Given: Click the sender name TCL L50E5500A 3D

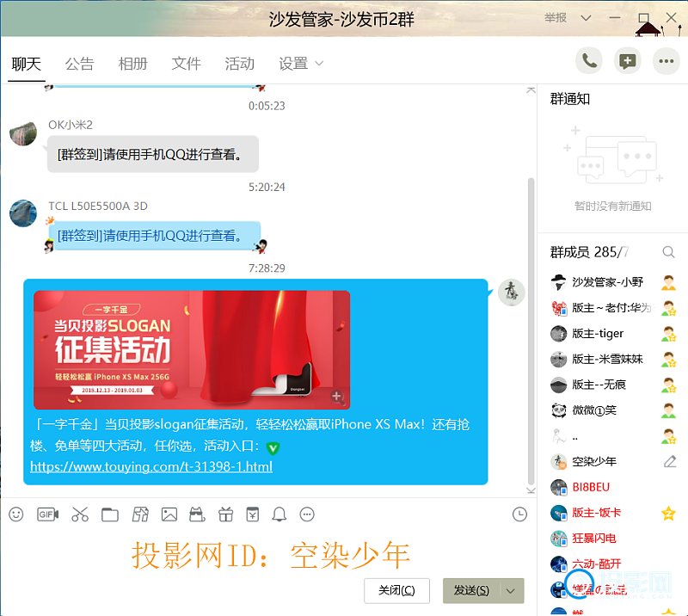Looking at the screenshot, I should (98, 206).
